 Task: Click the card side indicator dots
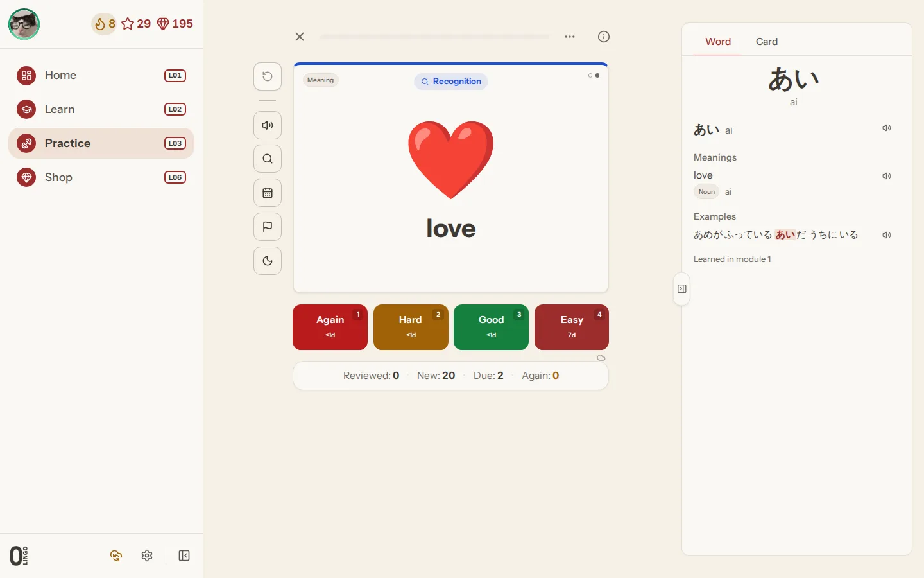tap(594, 76)
